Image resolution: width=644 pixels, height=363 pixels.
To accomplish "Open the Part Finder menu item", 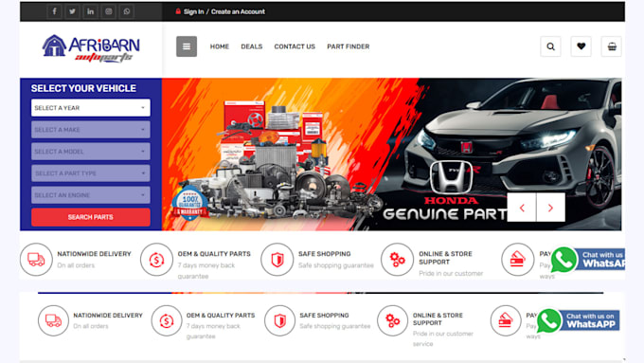I will [x=349, y=46].
